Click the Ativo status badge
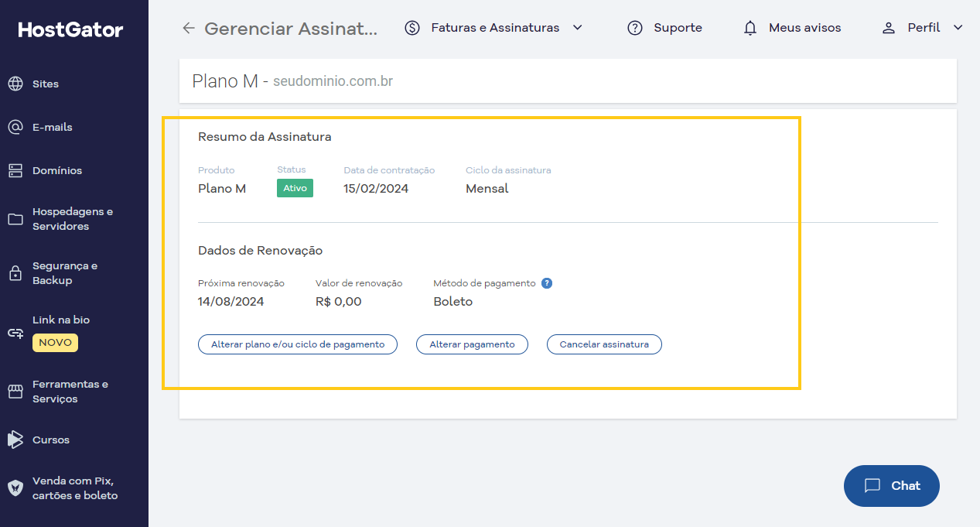The image size is (980, 527). [x=295, y=188]
